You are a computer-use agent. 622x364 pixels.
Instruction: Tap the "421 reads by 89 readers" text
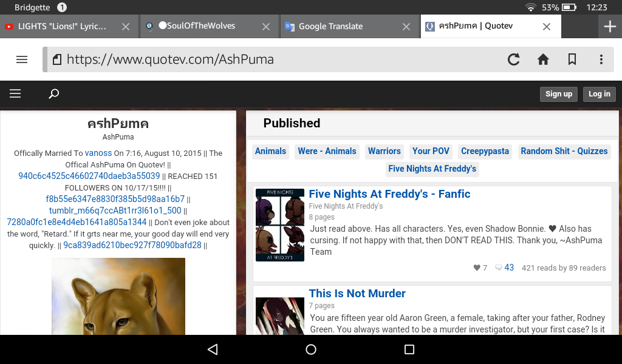pyautogui.click(x=564, y=268)
